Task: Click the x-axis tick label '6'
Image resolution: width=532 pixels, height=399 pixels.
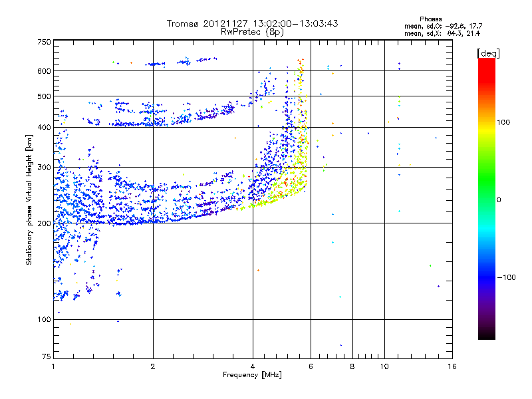Action: click(x=311, y=366)
